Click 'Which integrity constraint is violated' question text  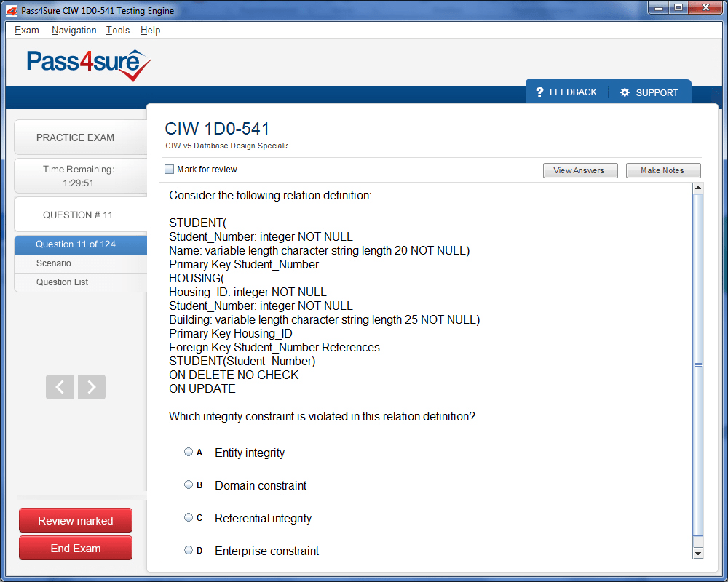pos(323,417)
